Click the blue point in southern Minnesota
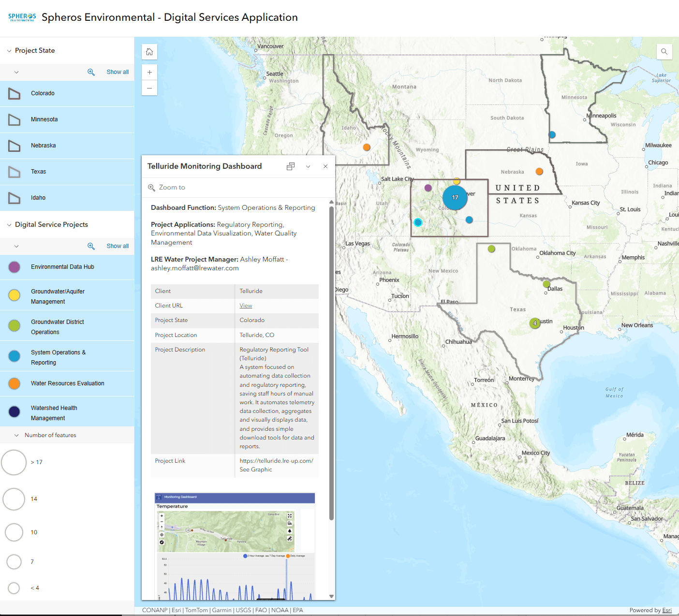 pyautogui.click(x=552, y=135)
